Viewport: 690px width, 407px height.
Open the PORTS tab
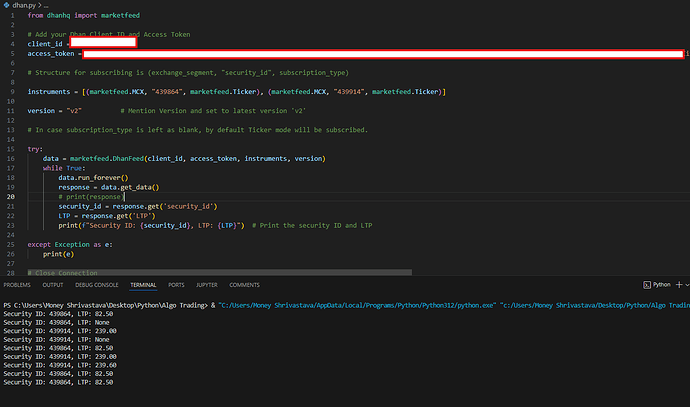point(176,285)
